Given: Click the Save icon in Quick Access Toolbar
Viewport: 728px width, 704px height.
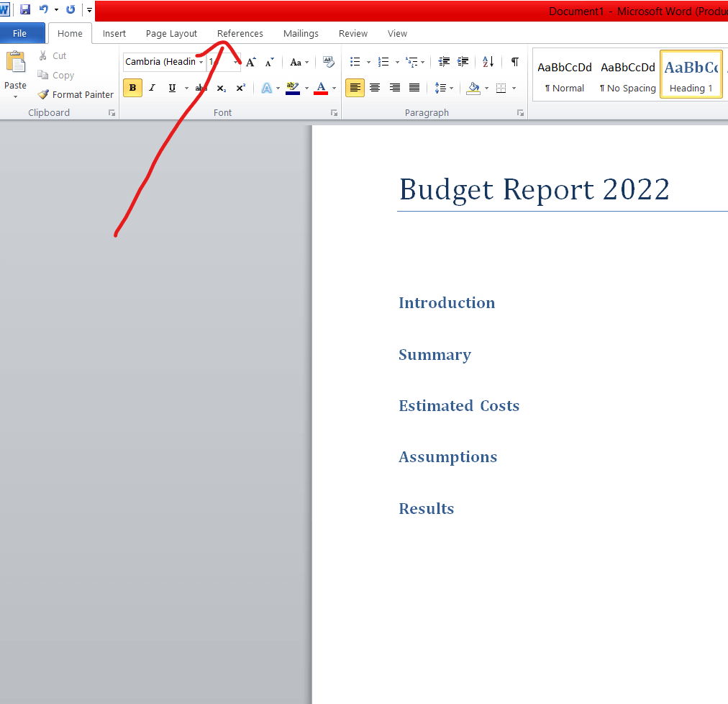Looking at the screenshot, I should (x=25, y=9).
